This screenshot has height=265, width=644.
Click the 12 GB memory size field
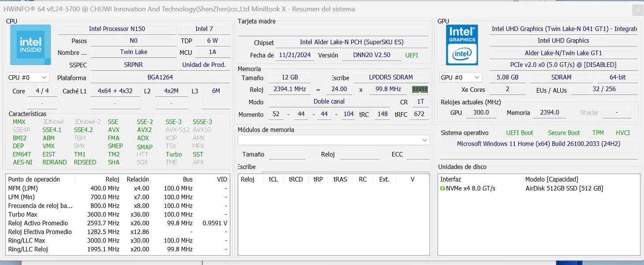point(289,77)
